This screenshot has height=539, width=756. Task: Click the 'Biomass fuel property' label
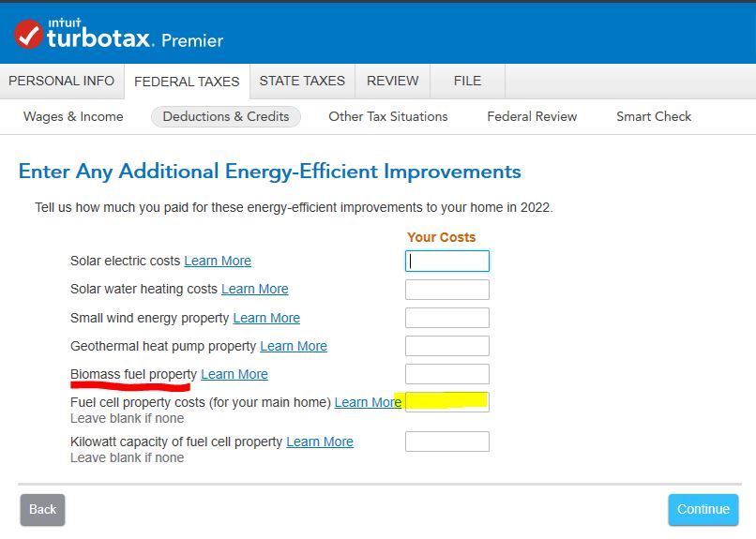(133, 374)
